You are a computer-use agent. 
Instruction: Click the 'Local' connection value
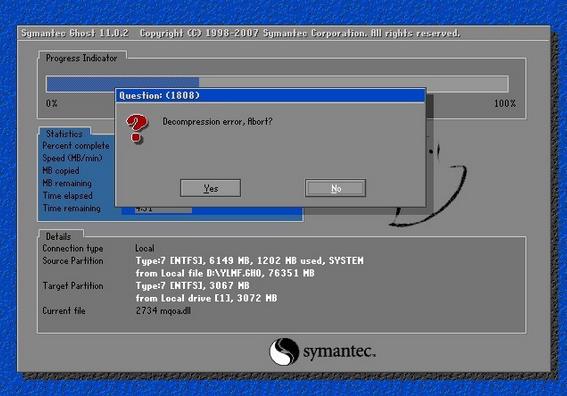pos(145,248)
